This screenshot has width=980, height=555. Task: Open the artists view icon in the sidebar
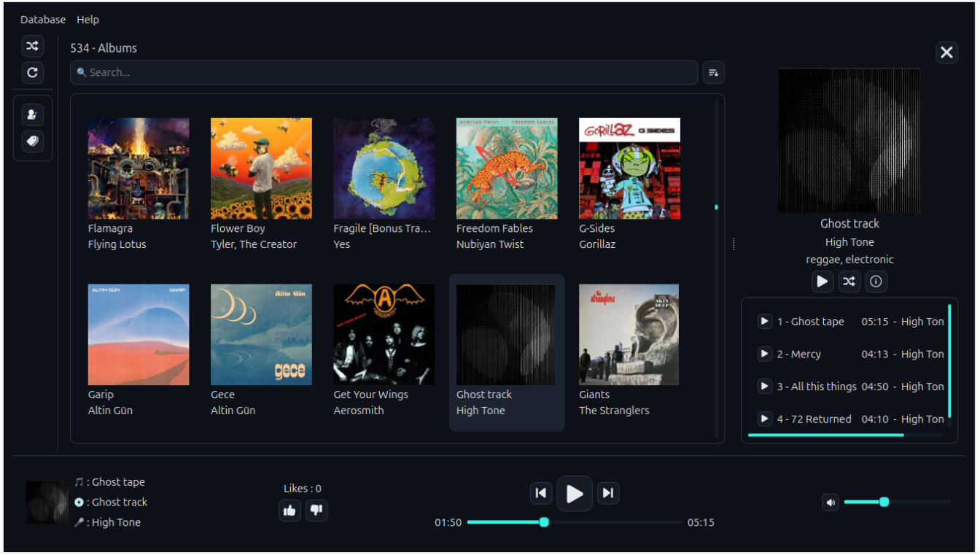point(32,115)
